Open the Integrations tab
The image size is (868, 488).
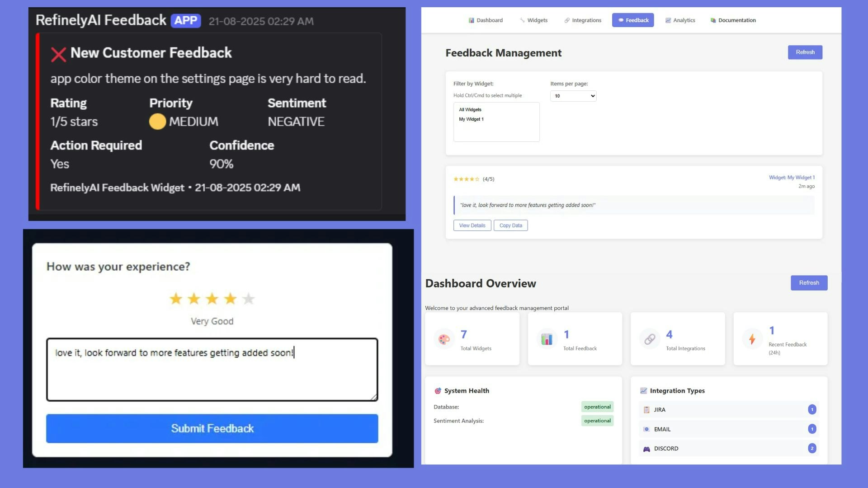coord(583,20)
